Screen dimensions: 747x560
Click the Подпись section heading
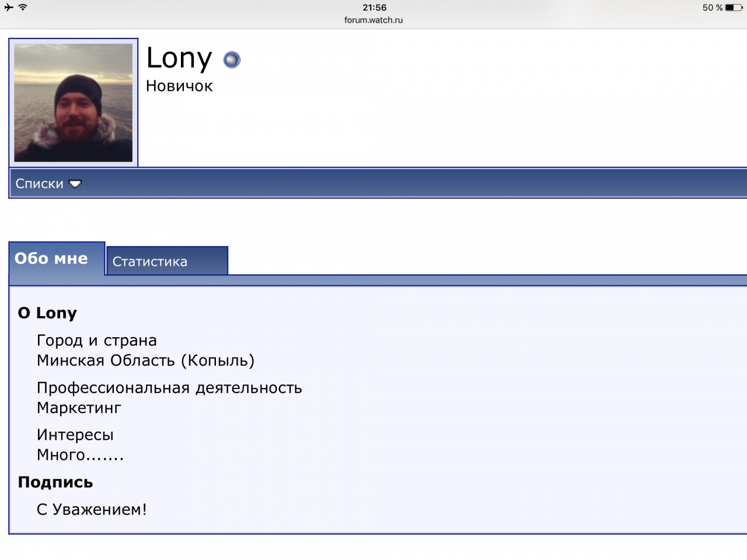pos(55,482)
